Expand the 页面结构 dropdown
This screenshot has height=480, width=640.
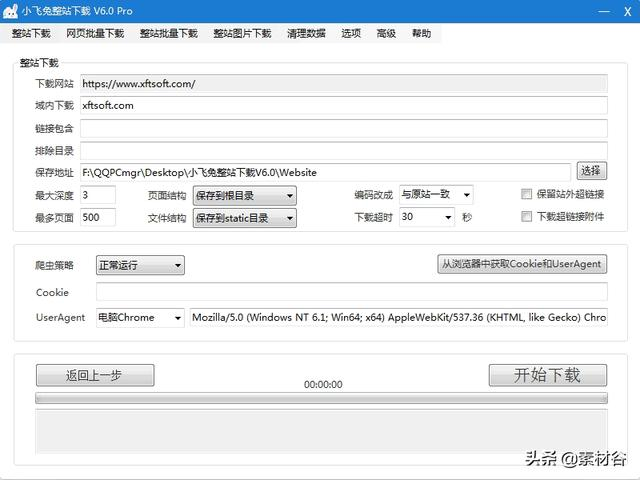coord(244,196)
